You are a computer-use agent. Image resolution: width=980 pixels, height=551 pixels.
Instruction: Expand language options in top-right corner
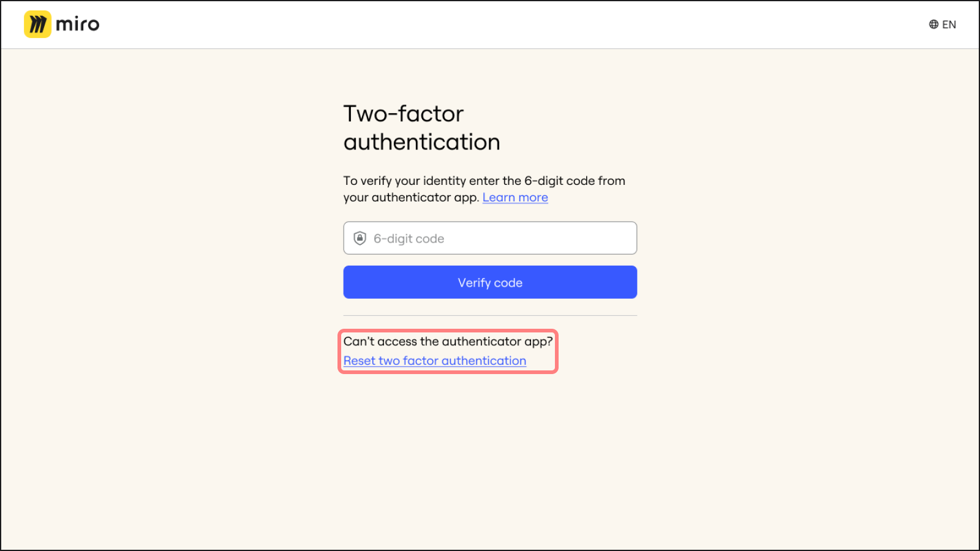click(x=943, y=24)
